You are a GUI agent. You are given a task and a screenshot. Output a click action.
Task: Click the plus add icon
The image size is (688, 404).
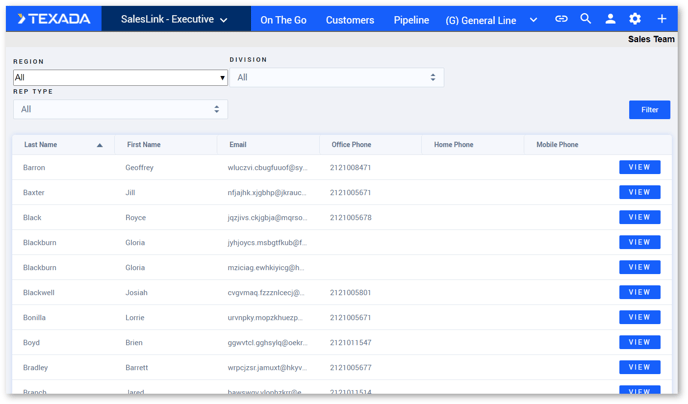[661, 19]
